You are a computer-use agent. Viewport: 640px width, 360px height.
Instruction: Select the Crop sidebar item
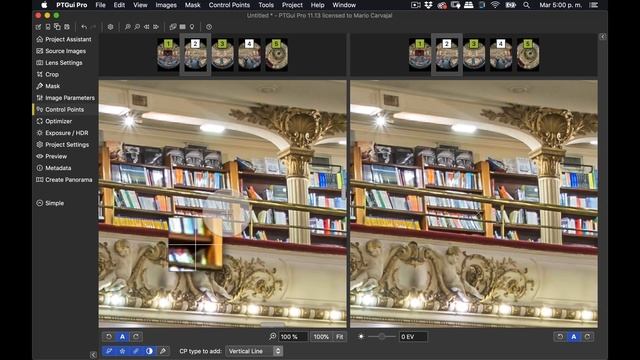[x=48, y=74]
